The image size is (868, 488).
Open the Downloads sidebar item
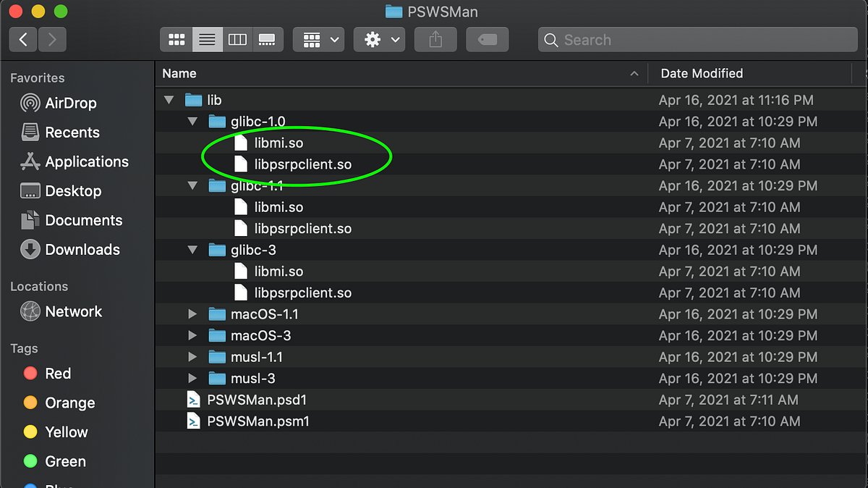[80, 249]
